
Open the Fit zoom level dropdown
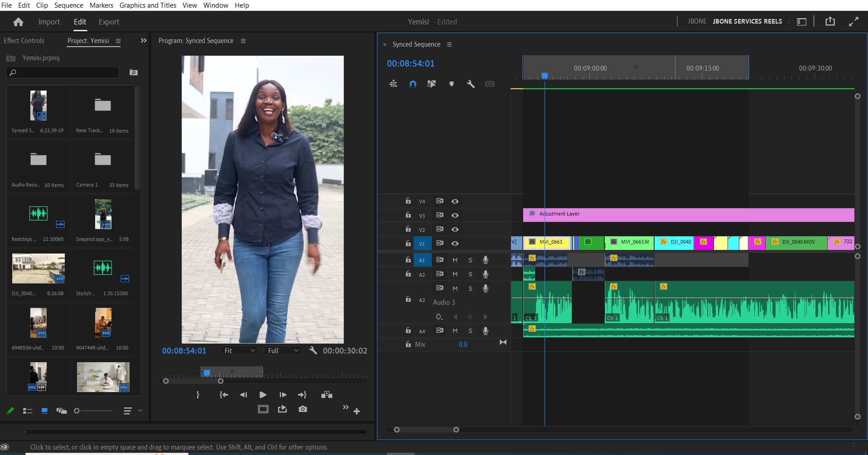(240, 351)
